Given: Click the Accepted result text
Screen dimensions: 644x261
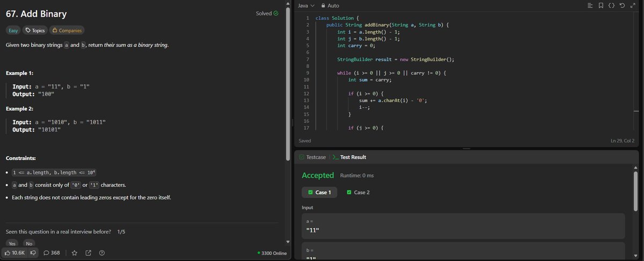Looking at the screenshot, I should pyautogui.click(x=318, y=176).
